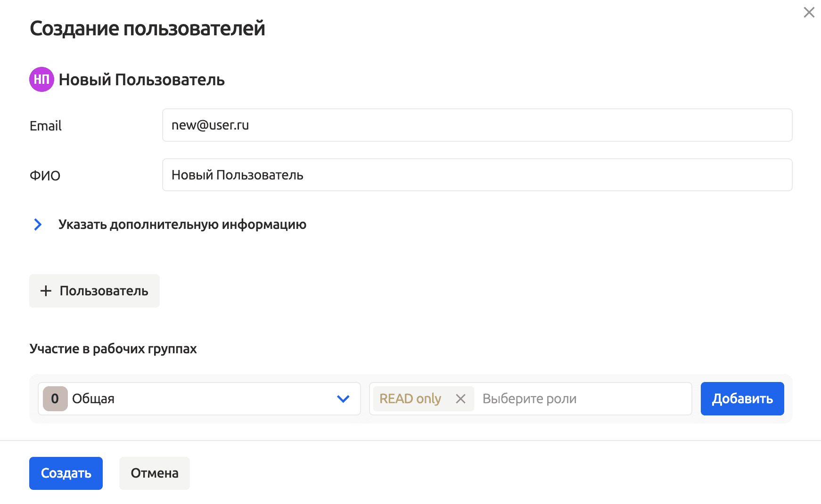Click the Отмена button
This screenshot has width=821, height=504.
coord(154,473)
